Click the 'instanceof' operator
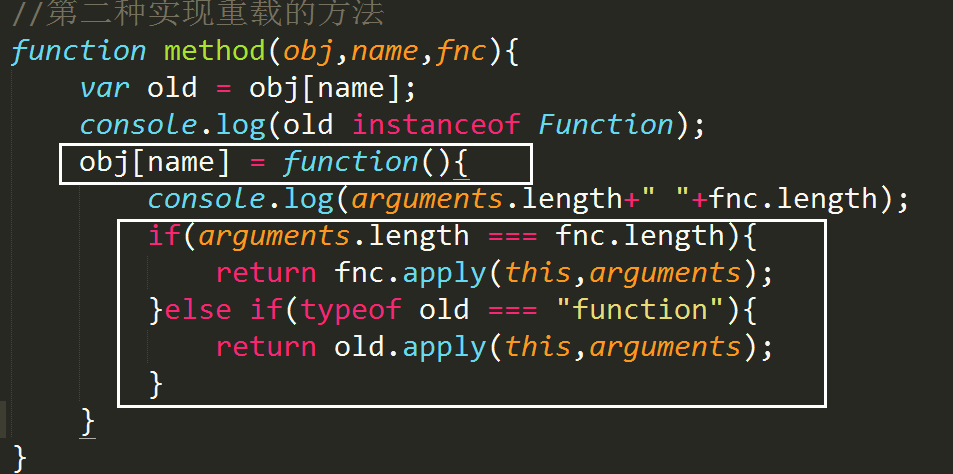The image size is (953, 474). coord(436,125)
